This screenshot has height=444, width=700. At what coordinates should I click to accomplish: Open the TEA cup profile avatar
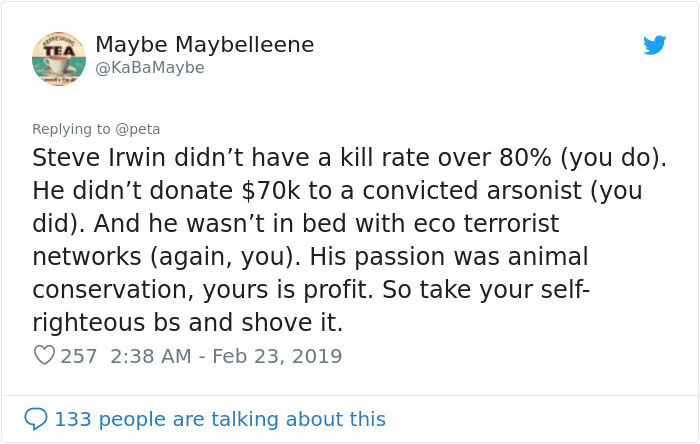[59, 59]
